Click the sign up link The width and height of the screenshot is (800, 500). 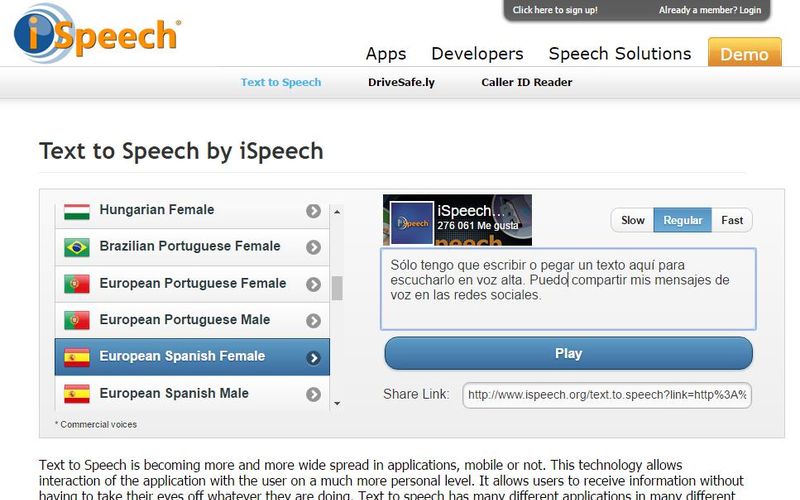point(555,10)
